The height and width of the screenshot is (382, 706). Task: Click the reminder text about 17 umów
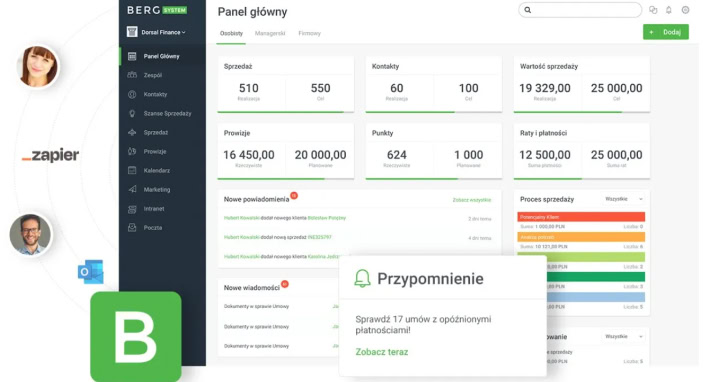(423, 324)
